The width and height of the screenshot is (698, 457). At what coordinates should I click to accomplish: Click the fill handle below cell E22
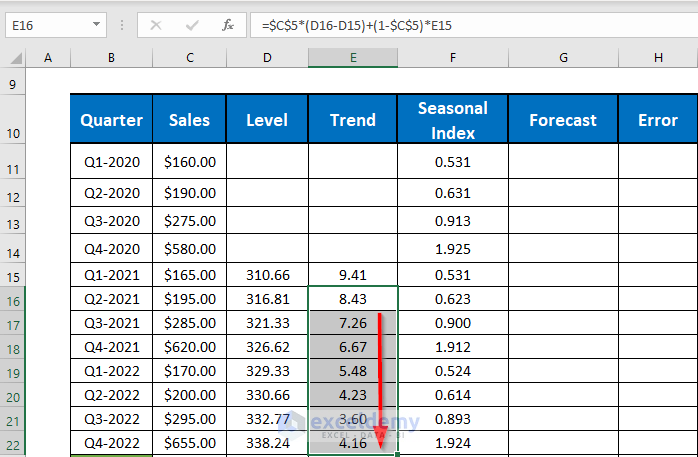coord(397,455)
